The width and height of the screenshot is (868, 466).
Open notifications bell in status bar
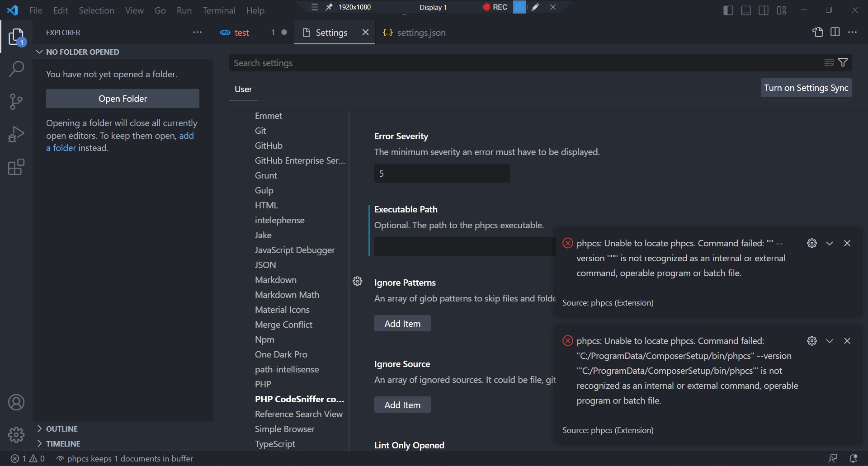[x=853, y=458]
